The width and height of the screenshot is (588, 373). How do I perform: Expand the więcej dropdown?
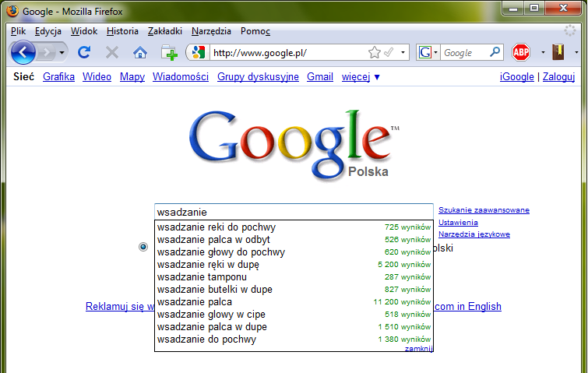pos(361,77)
